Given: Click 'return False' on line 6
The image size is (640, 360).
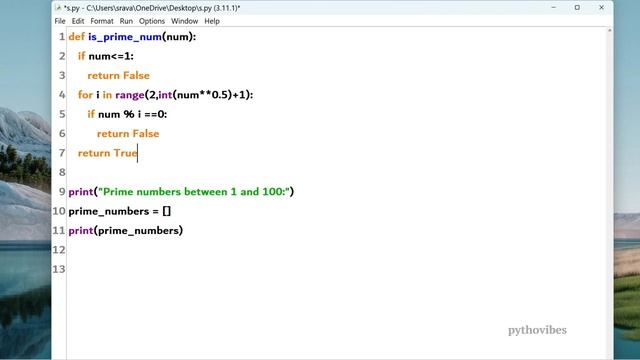Looking at the screenshot, I should [x=128, y=133].
